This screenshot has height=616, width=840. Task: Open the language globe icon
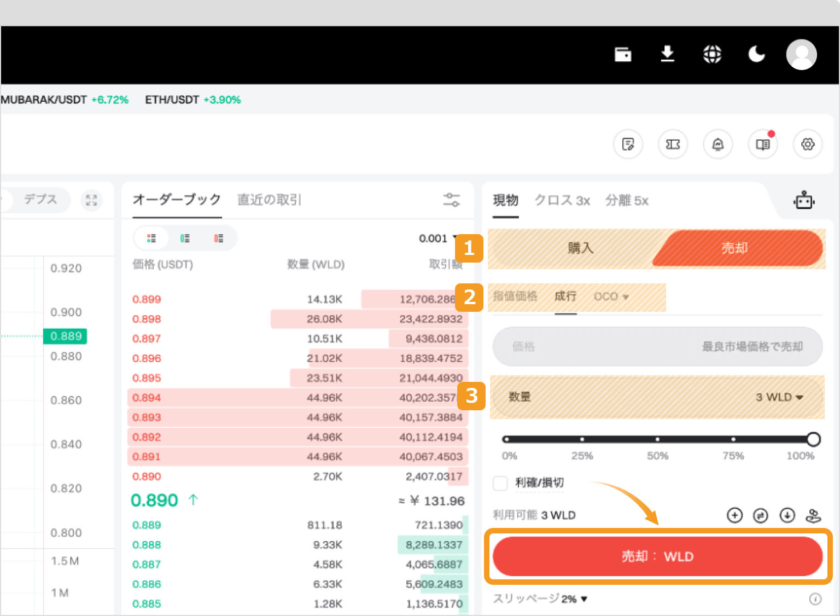pyautogui.click(x=712, y=54)
